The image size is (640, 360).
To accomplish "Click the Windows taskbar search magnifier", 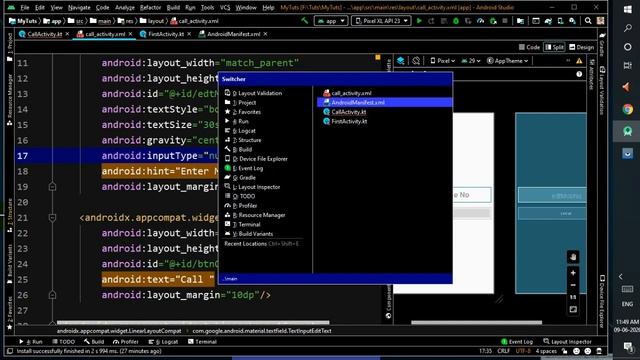I will click(628, 28).
